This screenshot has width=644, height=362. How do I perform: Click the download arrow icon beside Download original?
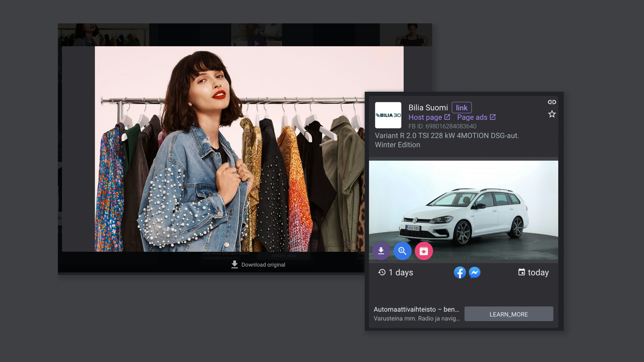tap(235, 264)
